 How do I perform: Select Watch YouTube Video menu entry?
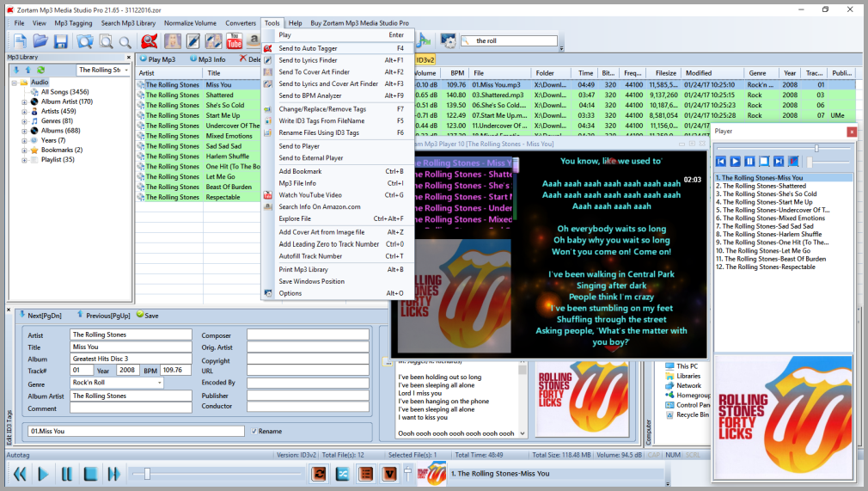(x=309, y=195)
